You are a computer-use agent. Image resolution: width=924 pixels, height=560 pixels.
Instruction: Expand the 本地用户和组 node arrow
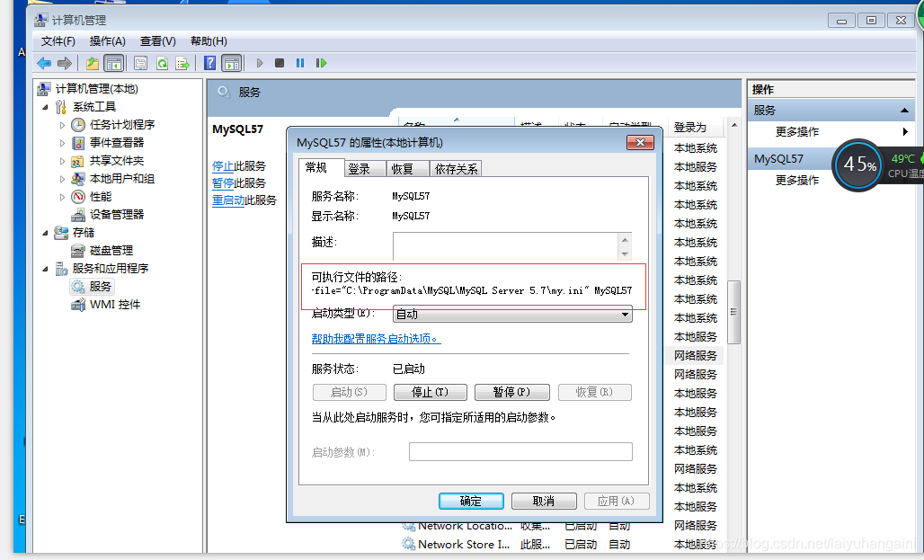pyautogui.click(x=62, y=179)
